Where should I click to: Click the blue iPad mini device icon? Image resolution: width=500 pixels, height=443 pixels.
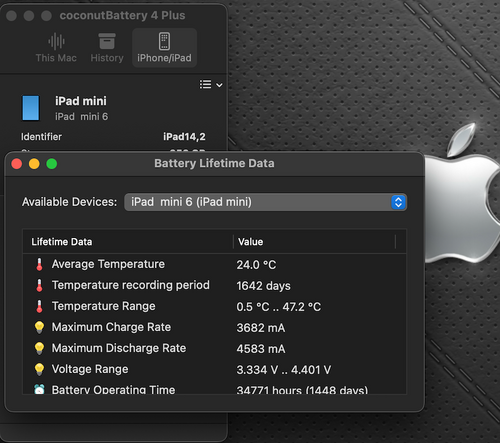(x=31, y=108)
